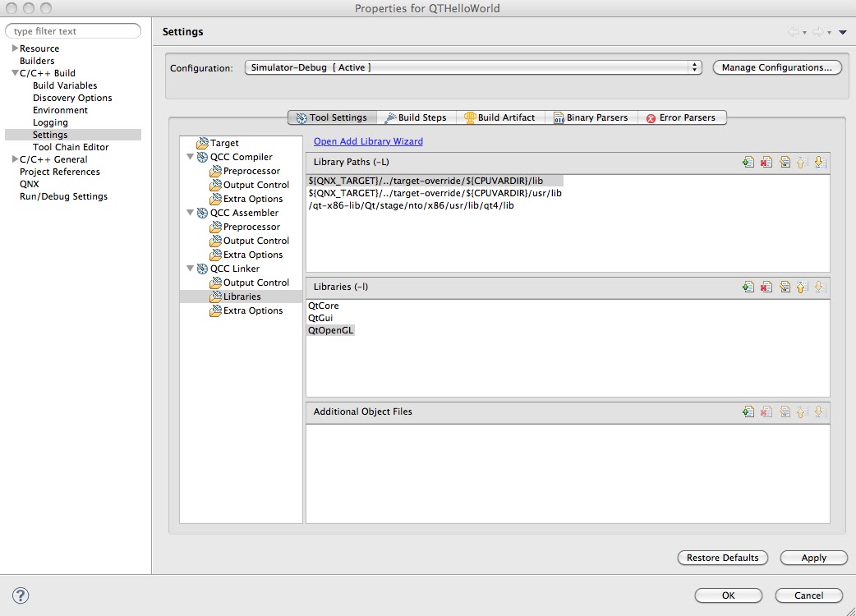
Task: Click Manage Configurations button
Action: (777, 67)
